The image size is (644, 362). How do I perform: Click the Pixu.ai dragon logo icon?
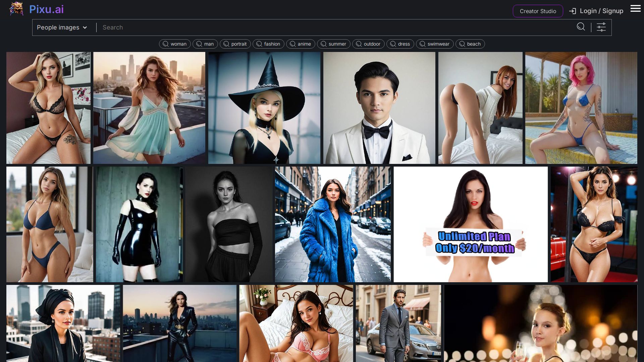click(16, 9)
